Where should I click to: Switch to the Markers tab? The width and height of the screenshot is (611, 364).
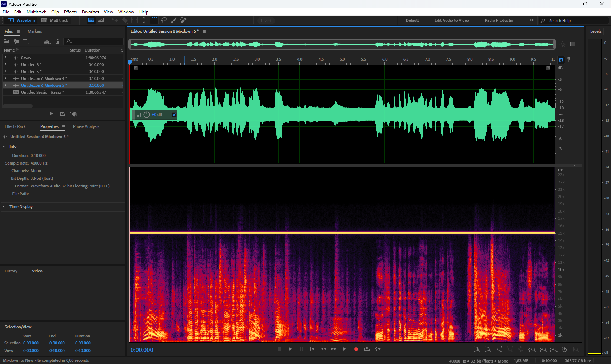35,31
